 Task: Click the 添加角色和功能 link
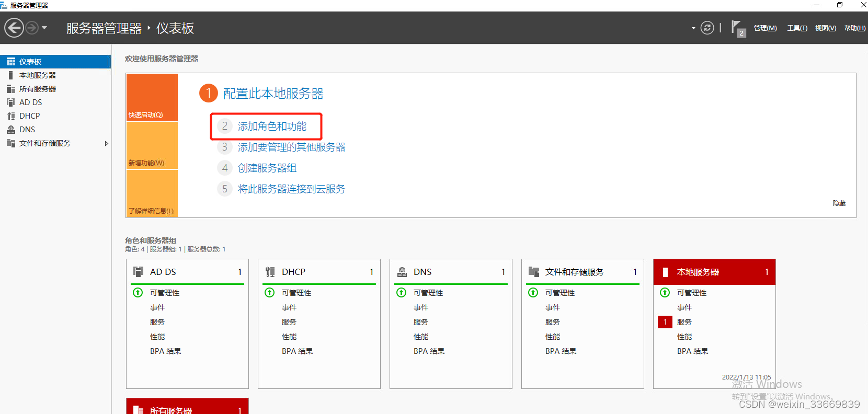272,126
